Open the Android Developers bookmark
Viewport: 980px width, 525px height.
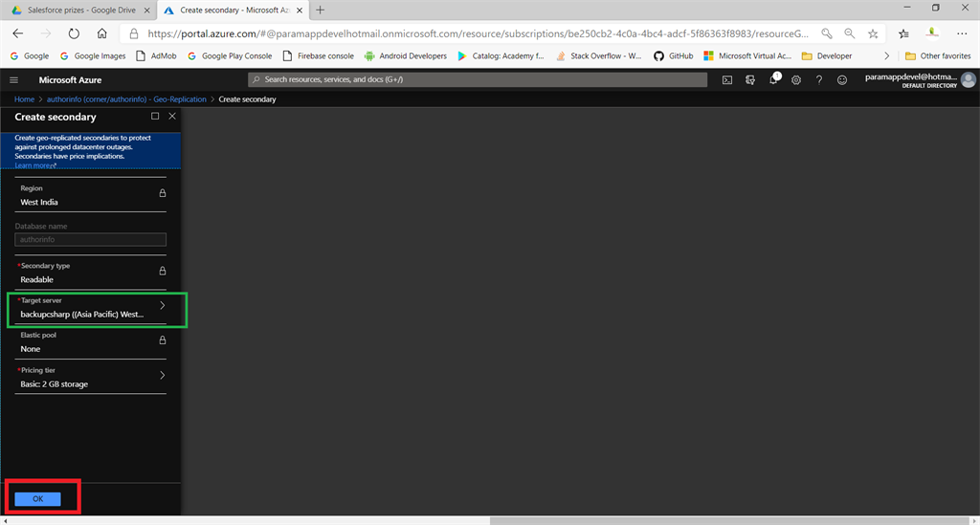point(406,56)
